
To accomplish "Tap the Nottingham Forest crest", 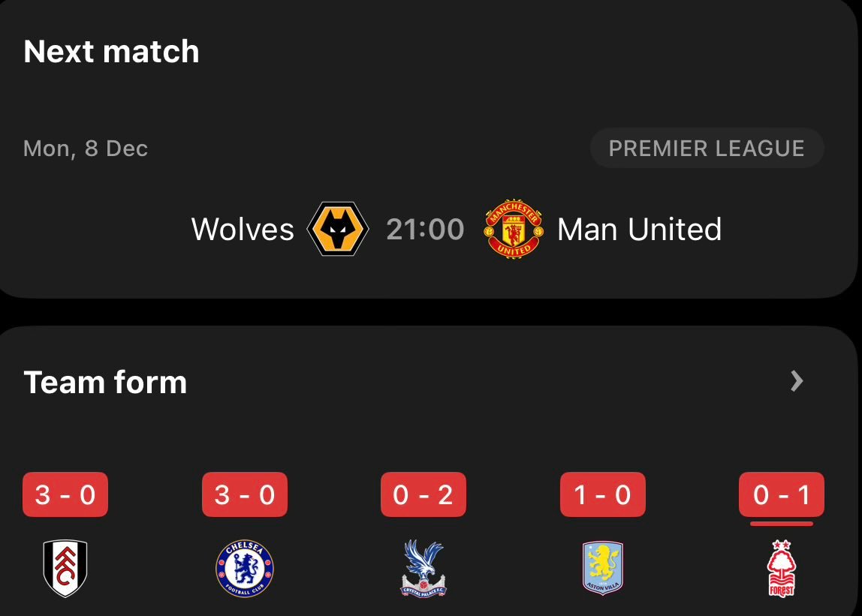I will [x=781, y=568].
